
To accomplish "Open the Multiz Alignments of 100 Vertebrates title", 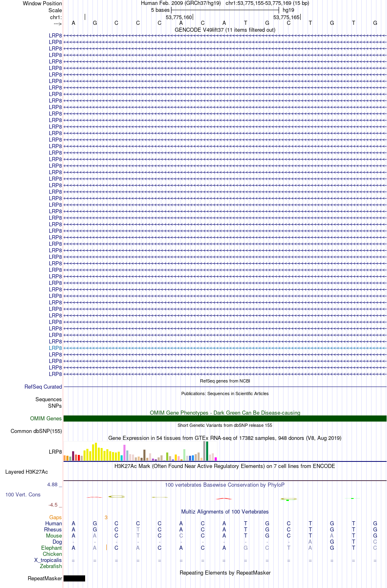I will pyautogui.click(x=225, y=512).
